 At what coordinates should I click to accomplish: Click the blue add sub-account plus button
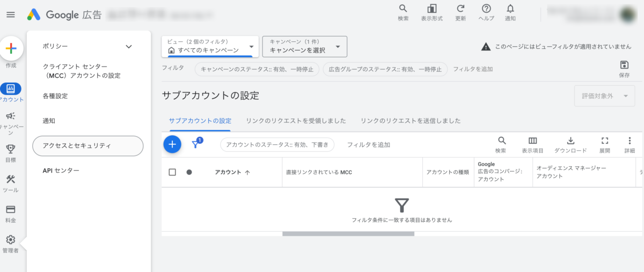coord(172,144)
